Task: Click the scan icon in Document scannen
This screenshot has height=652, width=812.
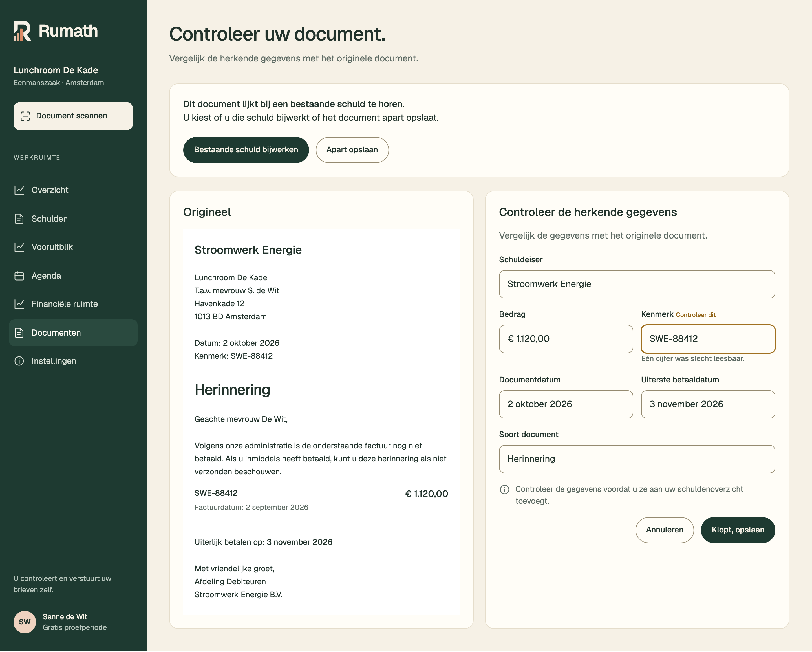Action: tap(25, 116)
